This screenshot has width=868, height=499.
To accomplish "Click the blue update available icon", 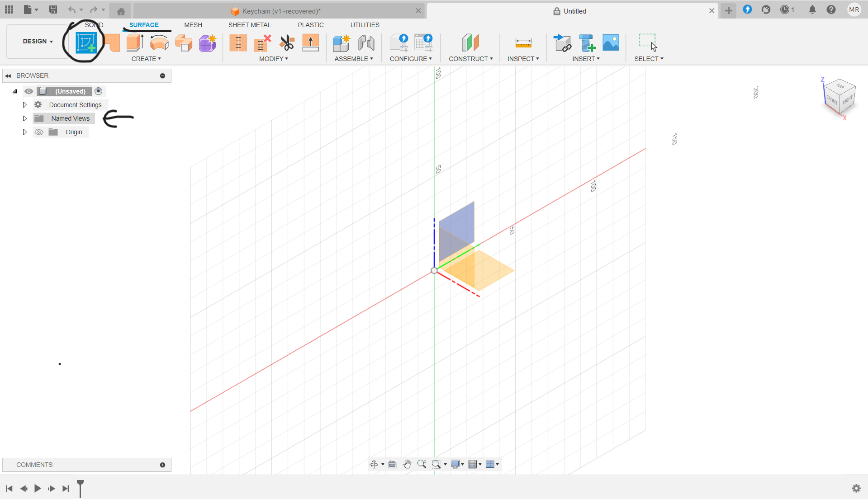I will [x=747, y=9].
